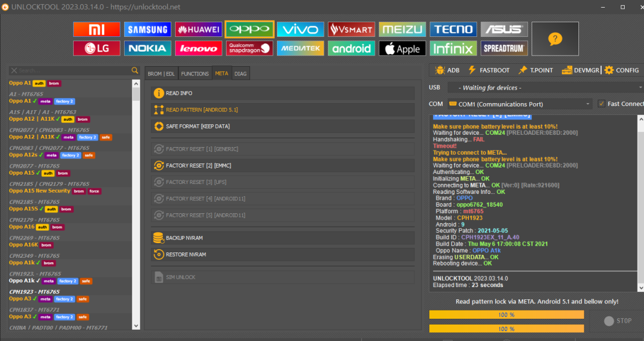Switch to the FUNCTIONS tab
Screen dimensions: 644x341
coord(195,74)
